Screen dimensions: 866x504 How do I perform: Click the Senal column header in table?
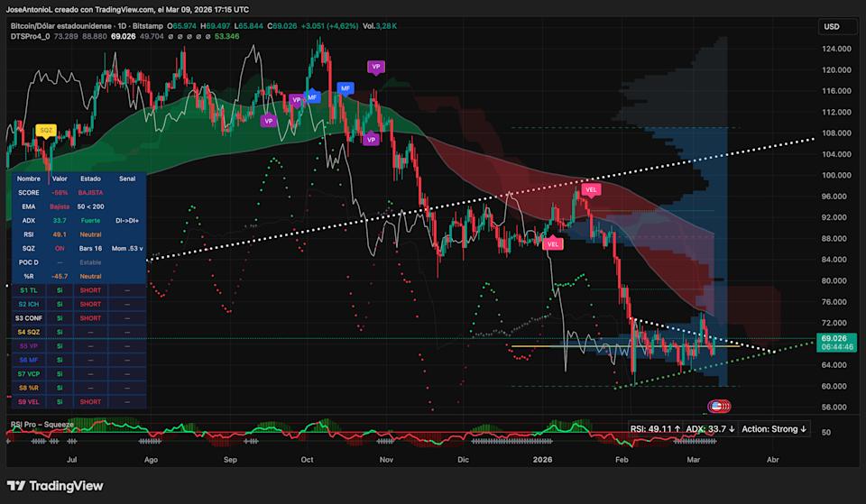coord(127,179)
